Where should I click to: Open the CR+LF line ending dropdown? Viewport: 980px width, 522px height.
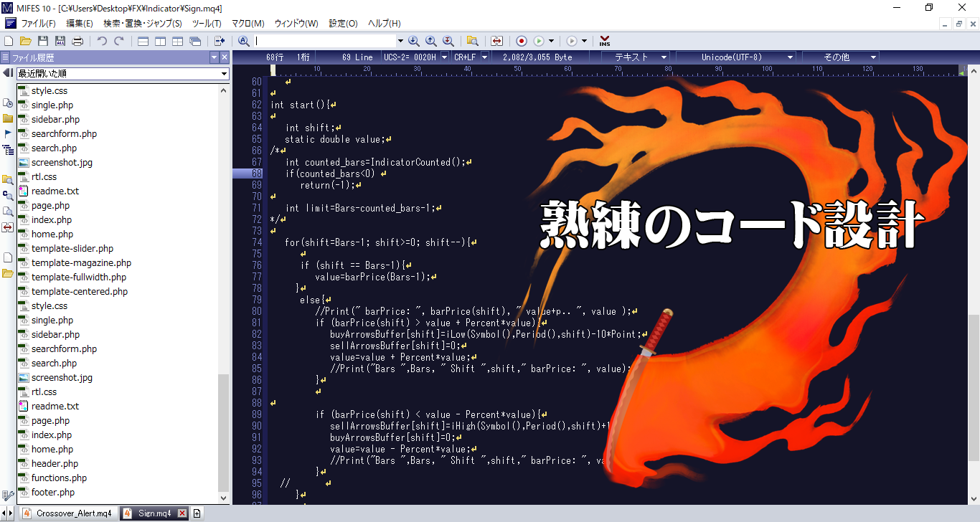click(484, 57)
